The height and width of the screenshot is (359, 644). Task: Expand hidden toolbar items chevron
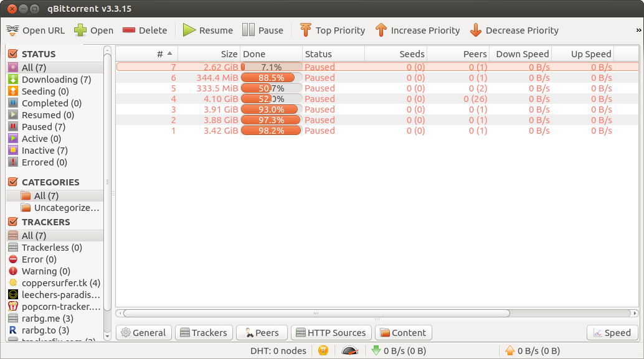(x=638, y=30)
